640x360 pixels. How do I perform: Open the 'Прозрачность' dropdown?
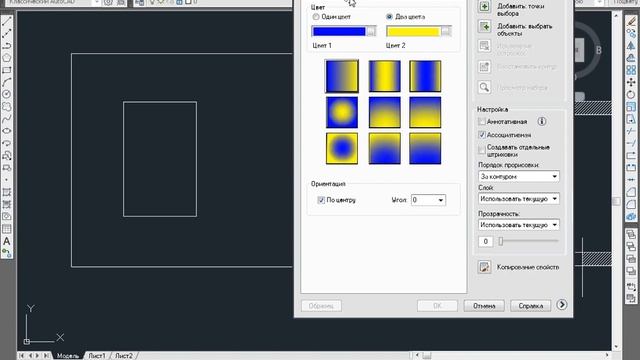[x=554, y=225]
